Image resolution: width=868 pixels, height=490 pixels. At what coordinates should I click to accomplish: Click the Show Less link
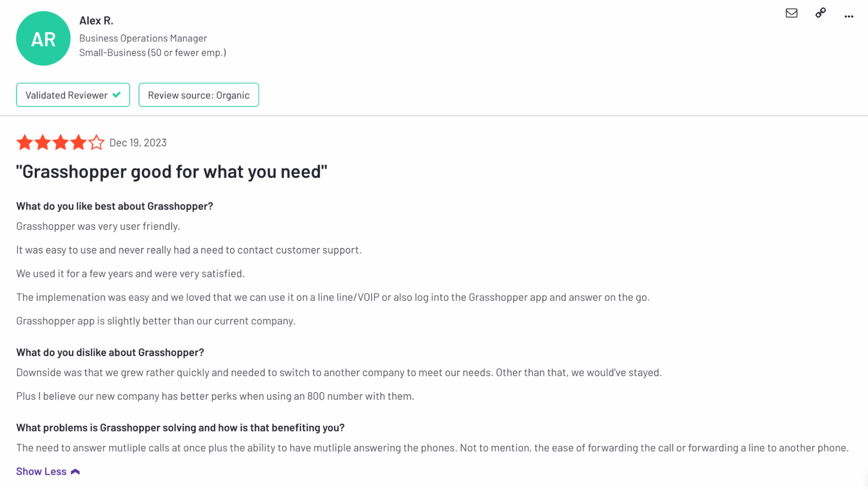41,472
